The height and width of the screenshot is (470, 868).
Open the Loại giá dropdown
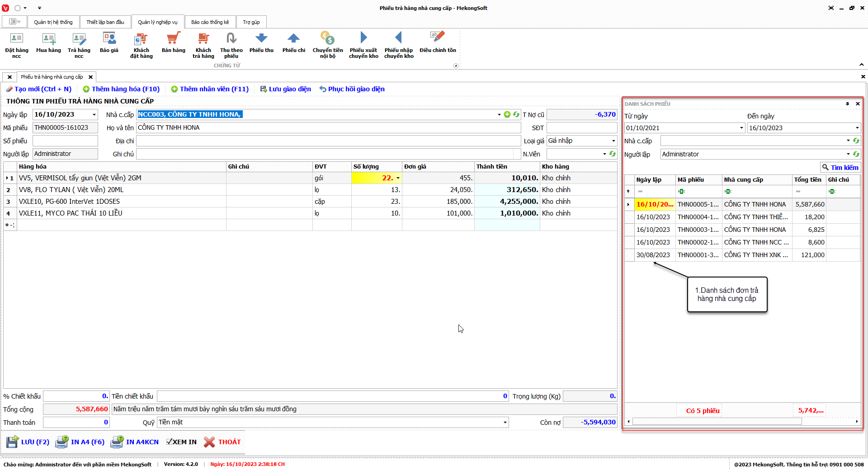click(613, 141)
